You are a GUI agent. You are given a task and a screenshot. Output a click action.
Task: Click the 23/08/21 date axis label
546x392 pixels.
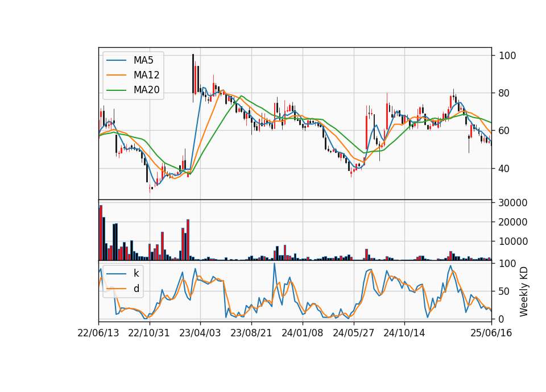(x=251, y=333)
